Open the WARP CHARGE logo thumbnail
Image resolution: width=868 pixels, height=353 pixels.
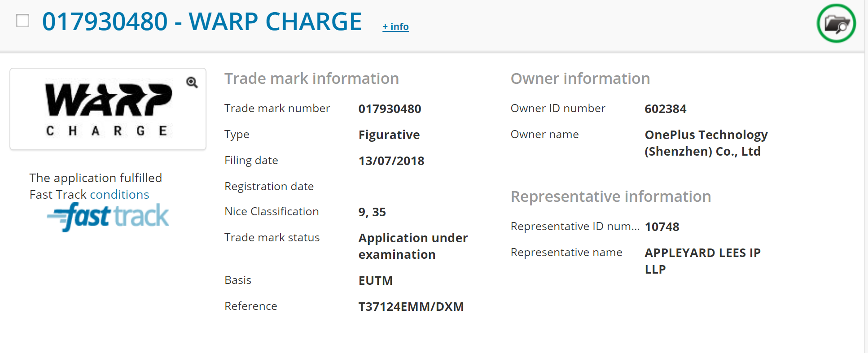pos(108,109)
